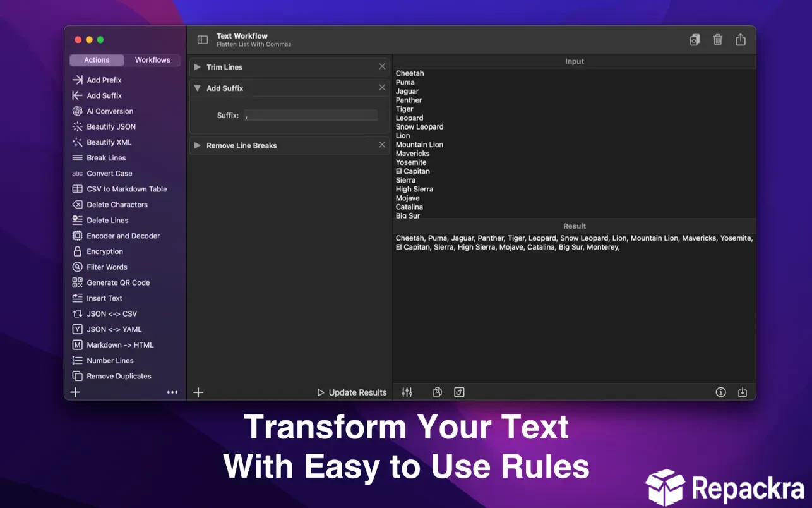812x508 pixels.
Task: Select the Generate QR Code icon
Action: coord(77,282)
